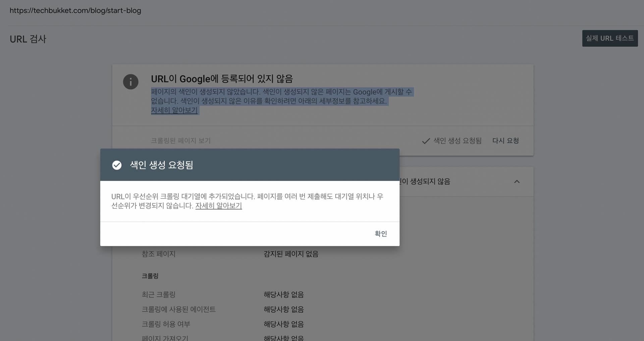Click the 크롤링 허용 여부 label
644x341 pixels.
166,324
